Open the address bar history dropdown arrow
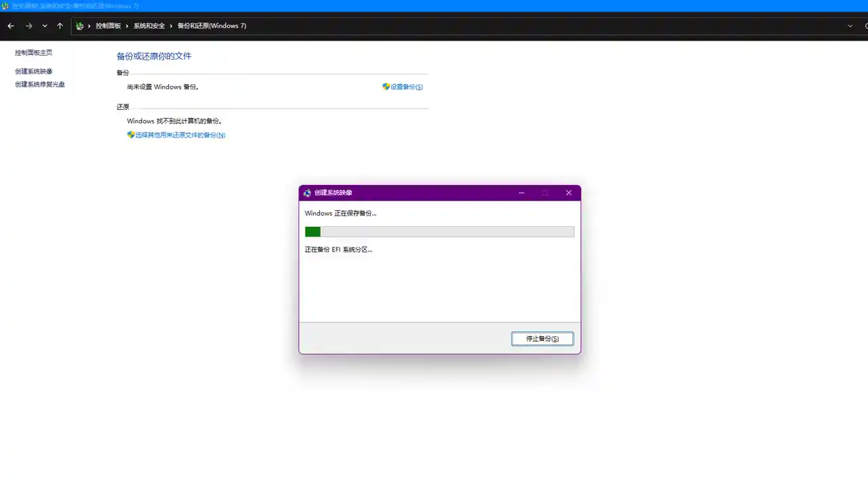 pyautogui.click(x=850, y=26)
